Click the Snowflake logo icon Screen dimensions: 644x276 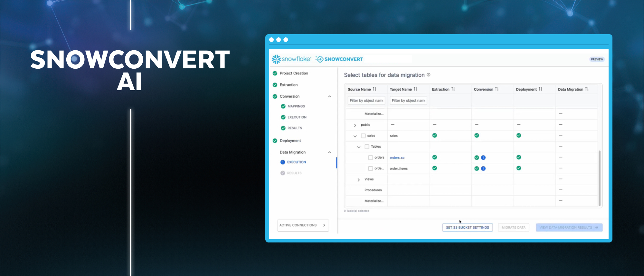276,59
